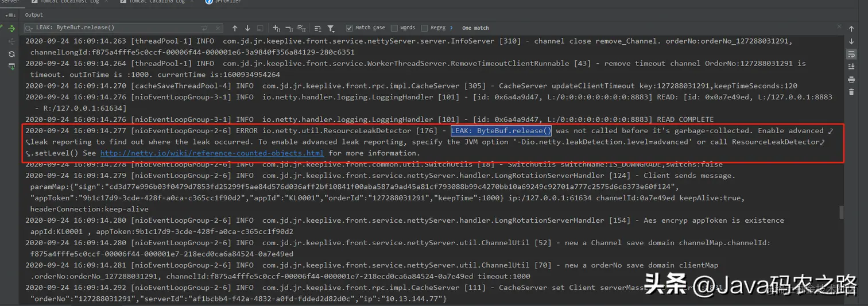Image resolution: width=868 pixels, height=306 pixels.
Task: Open search history via magnifier icon
Action: pos(30,28)
